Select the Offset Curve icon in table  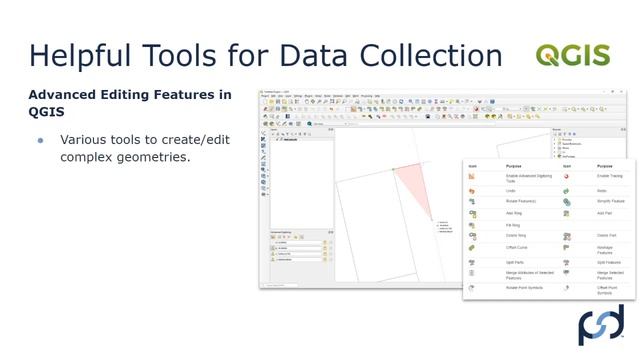point(472,248)
